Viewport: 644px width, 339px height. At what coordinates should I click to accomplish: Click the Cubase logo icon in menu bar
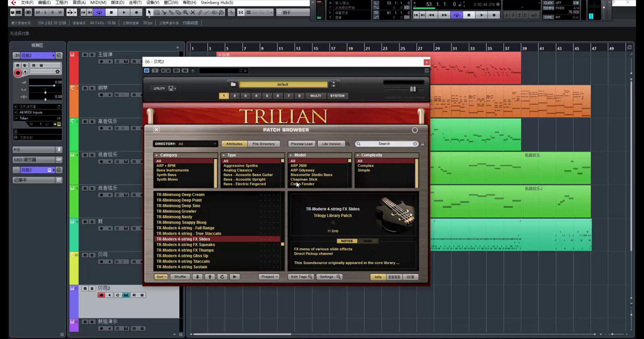(13, 3)
